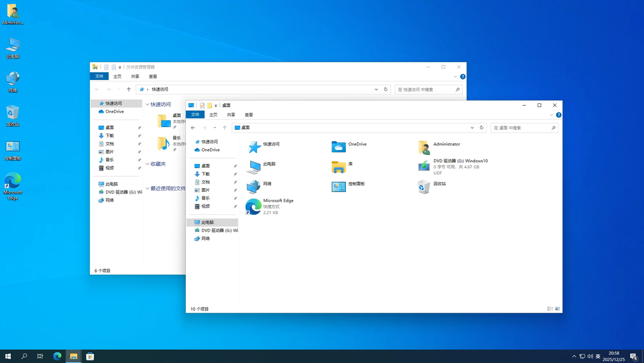Open Microsoft Store from taskbar

(90, 357)
